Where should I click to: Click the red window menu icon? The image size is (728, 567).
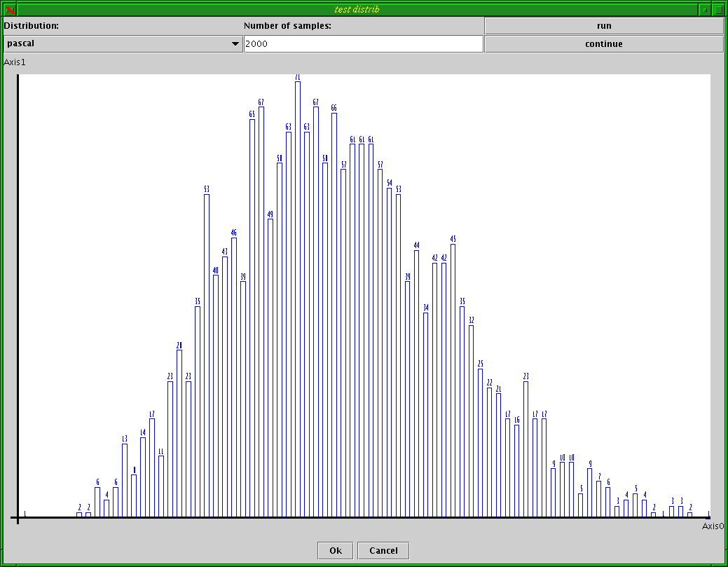pos(8,10)
